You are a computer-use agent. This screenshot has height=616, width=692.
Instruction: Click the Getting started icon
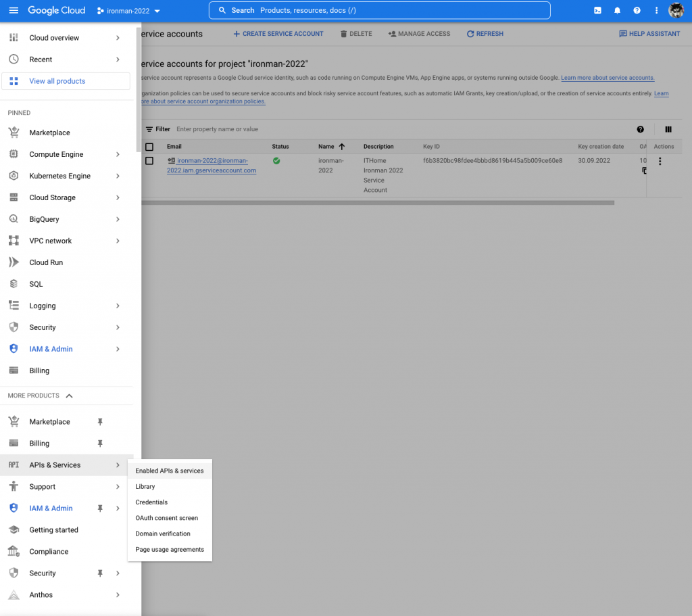pyautogui.click(x=14, y=530)
